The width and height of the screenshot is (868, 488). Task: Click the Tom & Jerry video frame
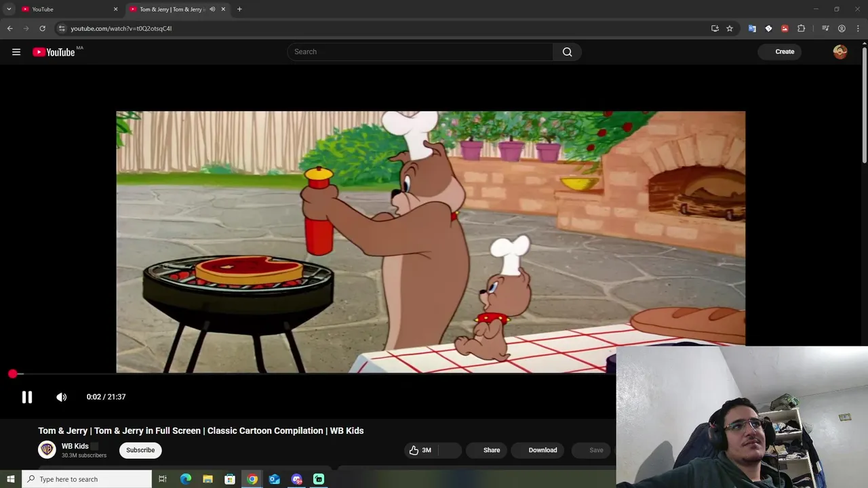tap(431, 242)
